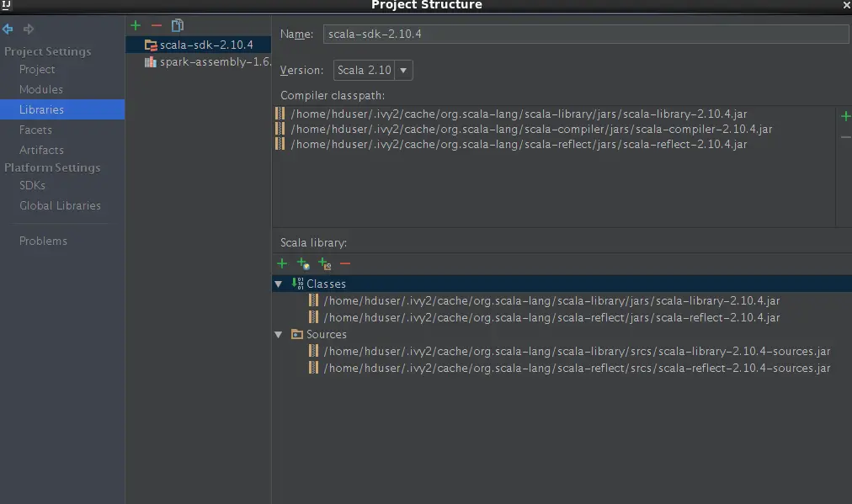Click the Version label

pos(301,70)
